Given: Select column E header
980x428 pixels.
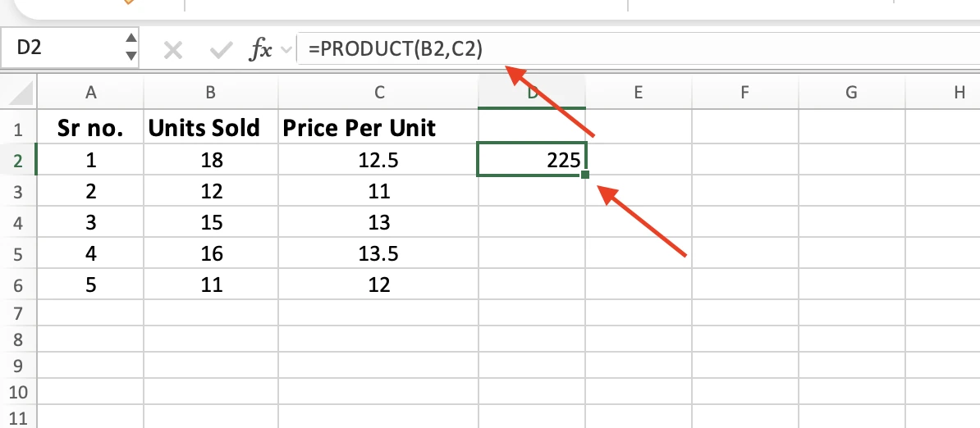Looking at the screenshot, I should tap(638, 93).
